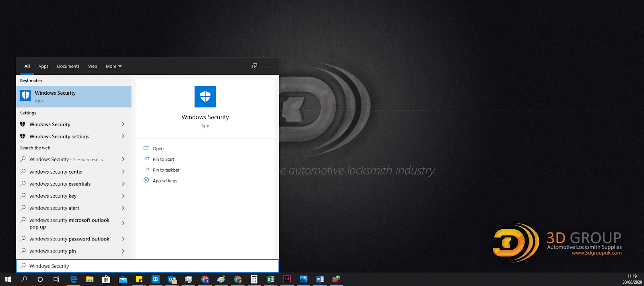Open Windows Security best match result

coord(74,97)
